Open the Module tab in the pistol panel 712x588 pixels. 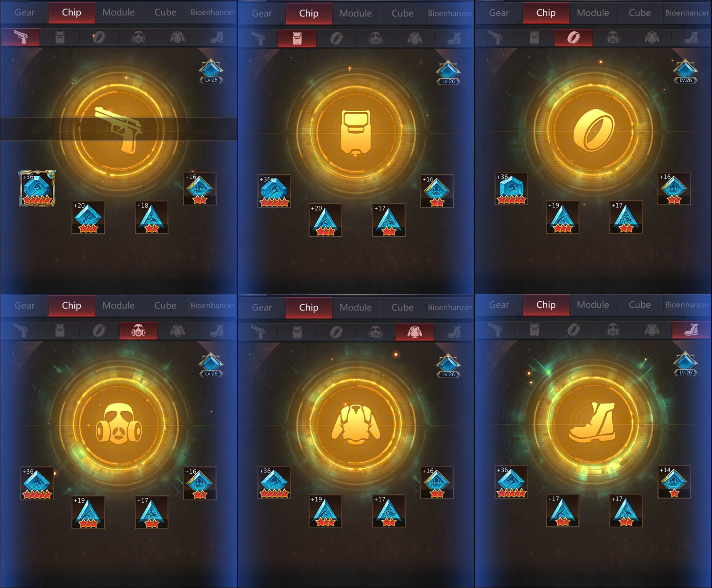click(118, 13)
